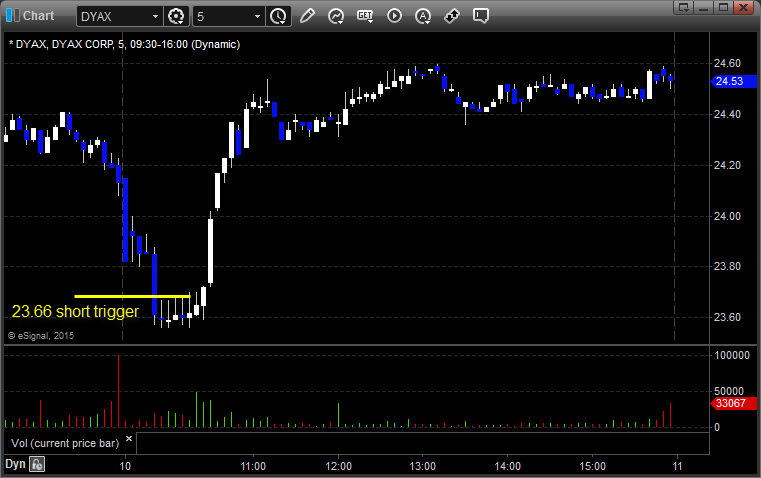Viewport: 761px width, 478px height.
Task: Click the 12:00 time axis label
Action: pos(338,466)
